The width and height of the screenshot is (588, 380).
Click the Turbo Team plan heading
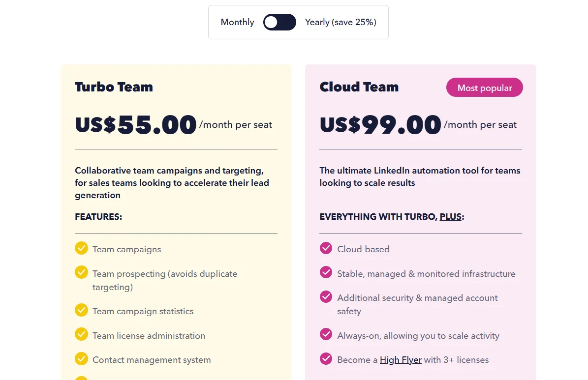click(114, 87)
